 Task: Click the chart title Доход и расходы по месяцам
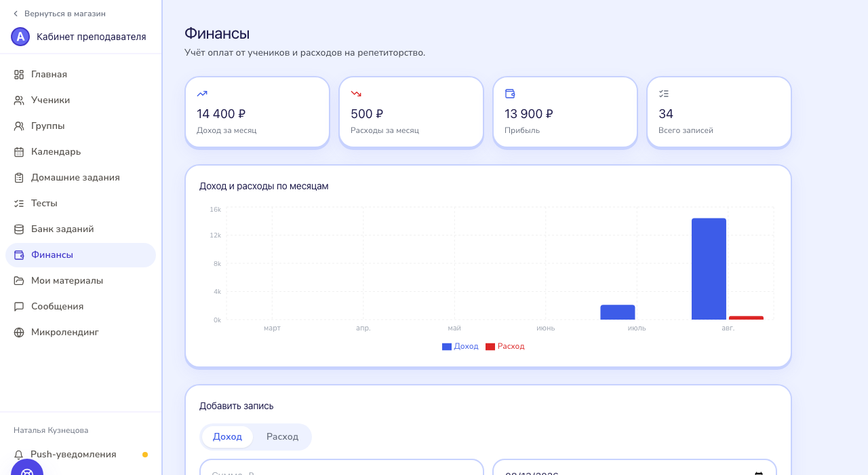[x=264, y=186]
